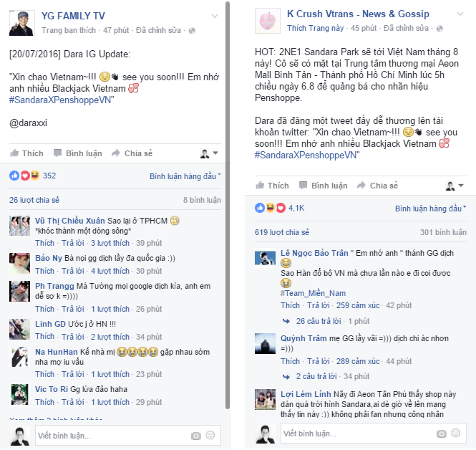
Task: Open the profile selector dropdown on K Crush post
Action: (x=455, y=186)
